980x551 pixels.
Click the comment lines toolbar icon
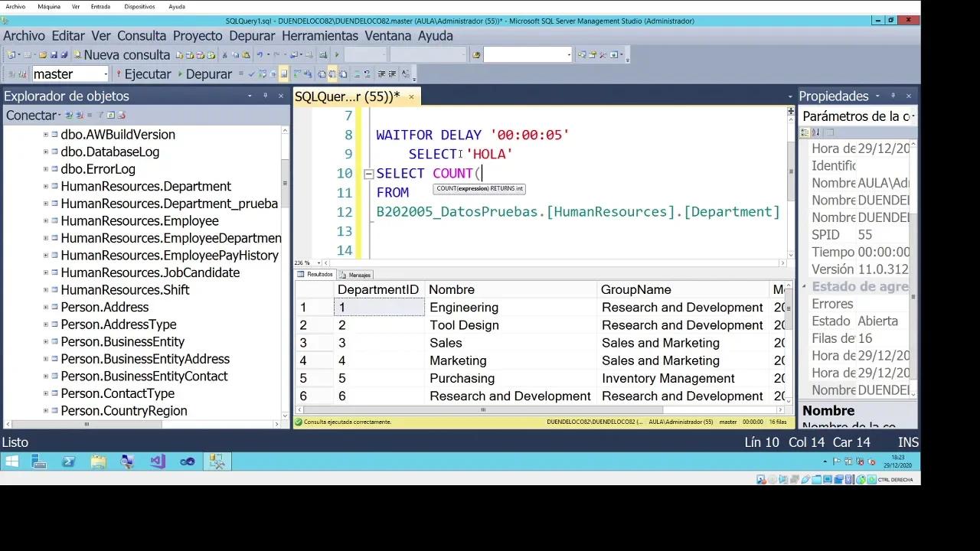[x=358, y=73]
